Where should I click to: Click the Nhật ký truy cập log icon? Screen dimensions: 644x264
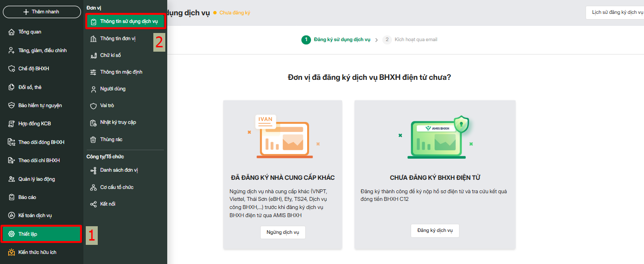(x=93, y=122)
